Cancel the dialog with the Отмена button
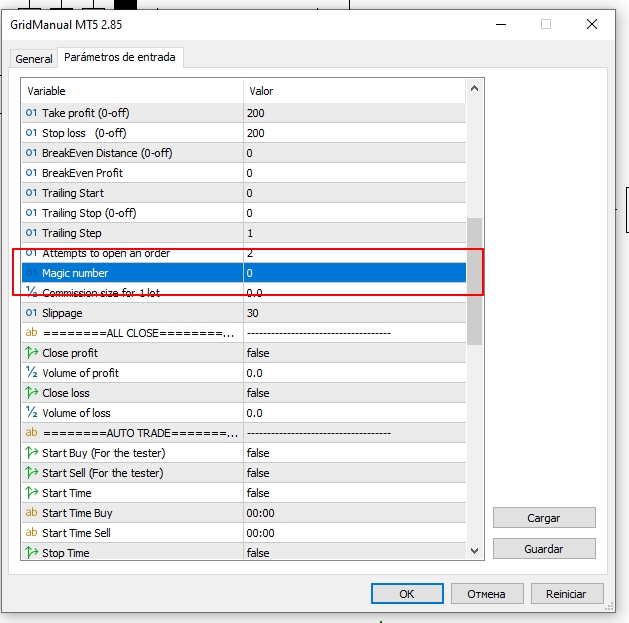 (x=487, y=594)
